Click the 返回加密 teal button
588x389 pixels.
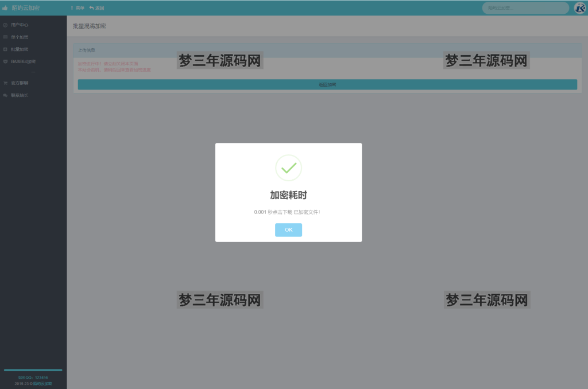pos(327,85)
